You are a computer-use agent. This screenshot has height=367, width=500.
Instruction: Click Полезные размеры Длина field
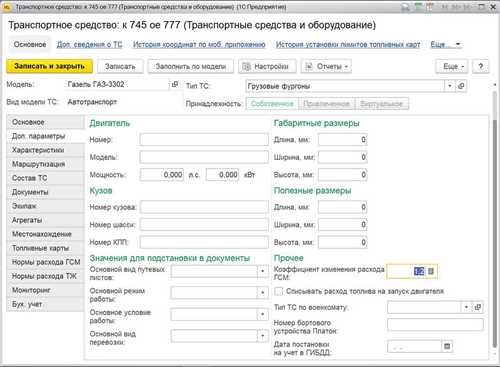(343, 207)
